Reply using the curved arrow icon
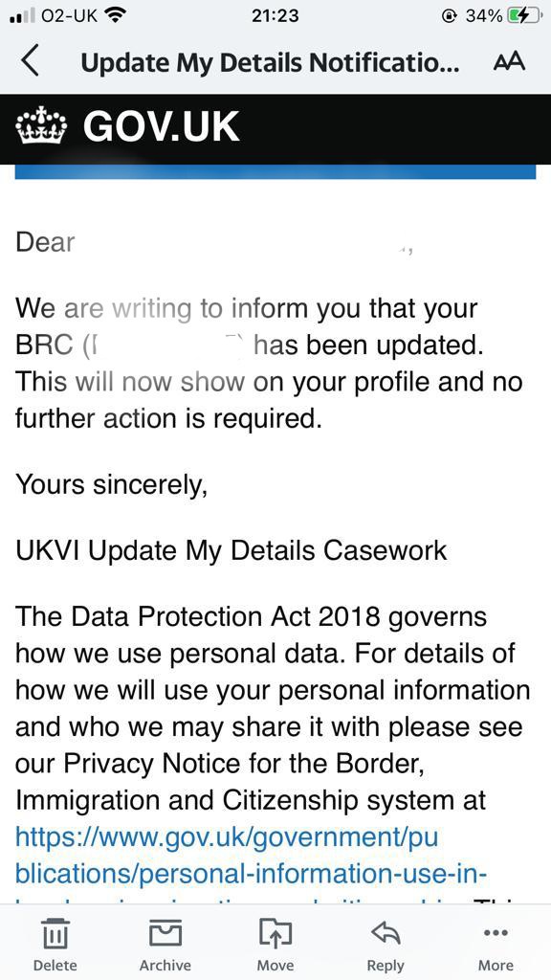 [386, 932]
